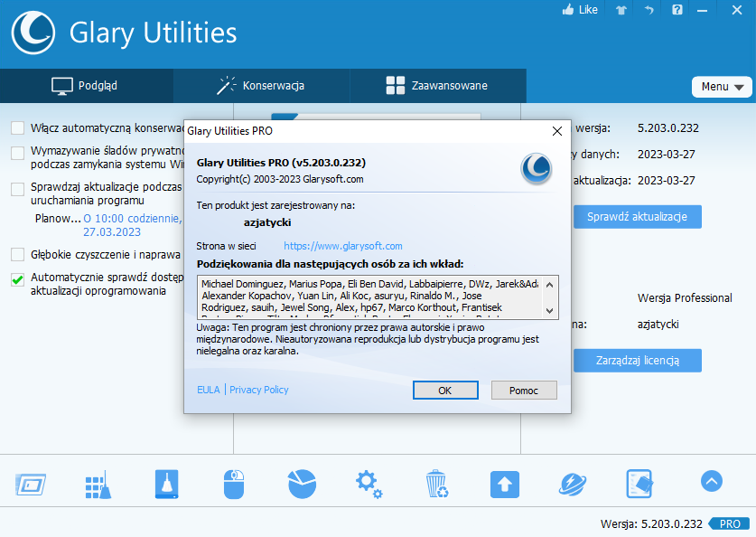Enable Włącz automatyczną konserwację checkbox
Viewport: 756px width, 537px height.
tap(18, 127)
